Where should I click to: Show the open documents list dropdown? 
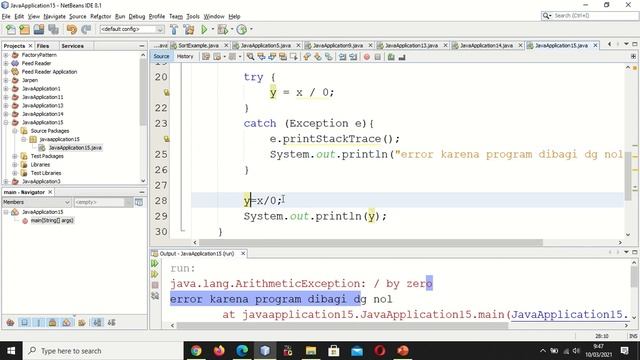[x=626, y=44]
